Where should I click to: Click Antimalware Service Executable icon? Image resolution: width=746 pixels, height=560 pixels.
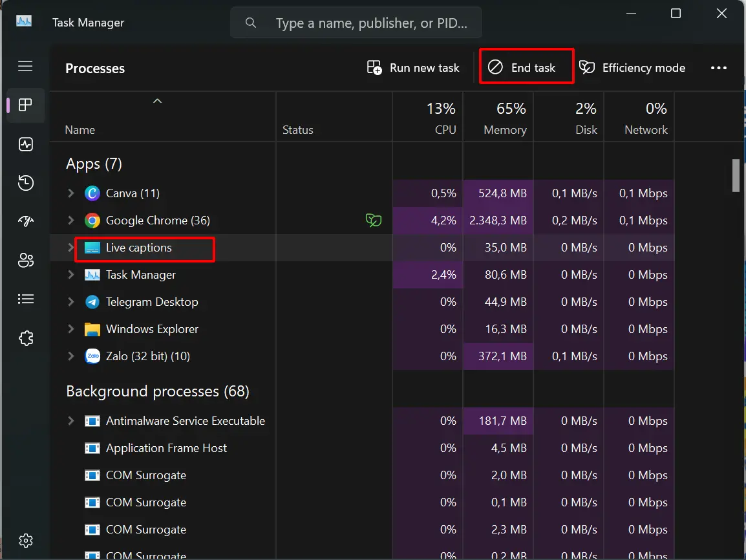[x=92, y=421]
